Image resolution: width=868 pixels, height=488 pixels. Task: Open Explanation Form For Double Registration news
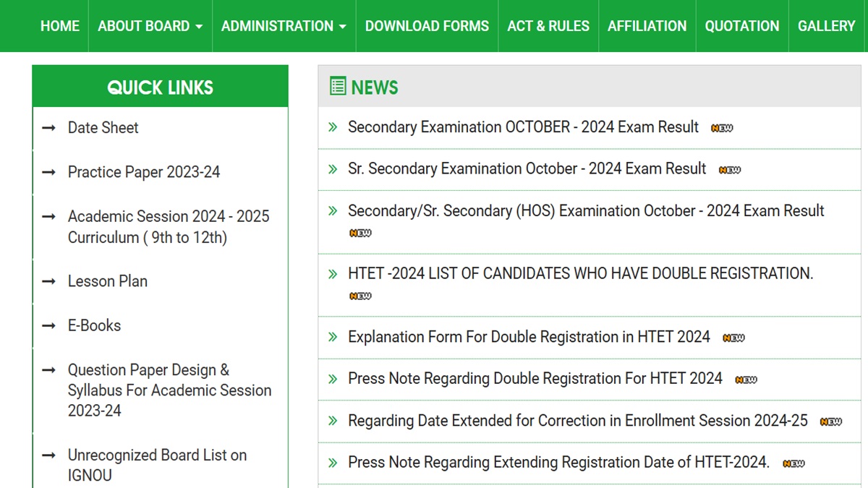tap(529, 337)
